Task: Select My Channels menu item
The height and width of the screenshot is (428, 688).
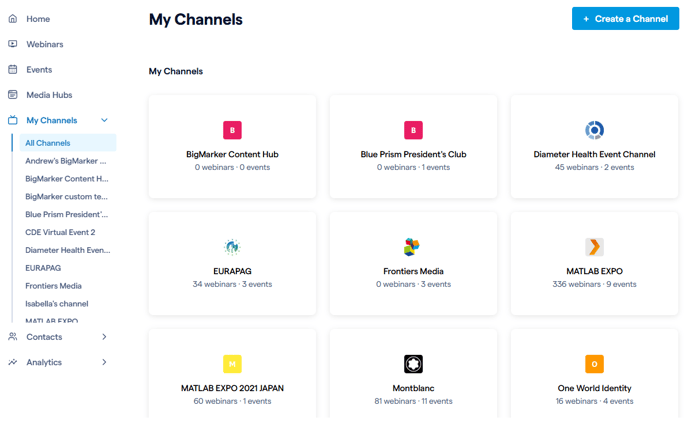Action: (52, 120)
